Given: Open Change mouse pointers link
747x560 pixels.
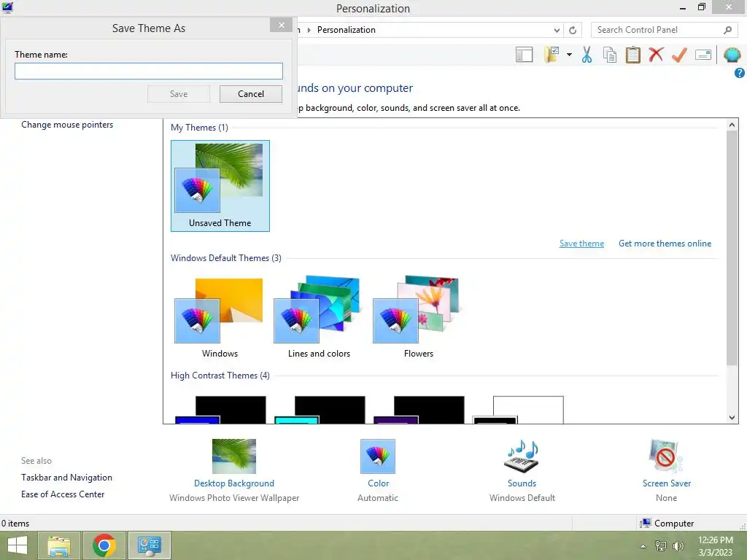Looking at the screenshot, I should [x=67, y=125].
